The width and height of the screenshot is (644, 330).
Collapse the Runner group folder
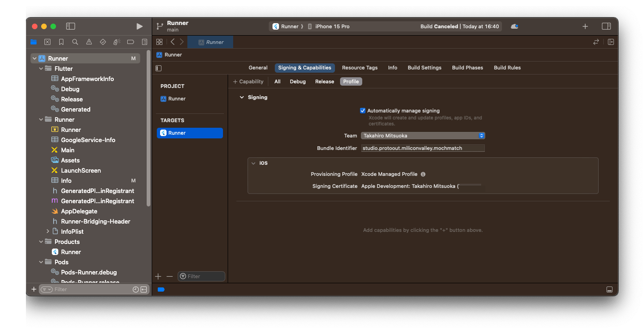click(x=41, y=119)
